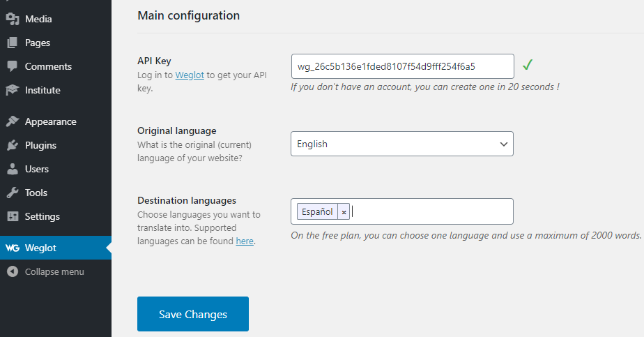Focus the API Key text field
The width and height of the screenshot is (644, 337).
coord(402,66)
